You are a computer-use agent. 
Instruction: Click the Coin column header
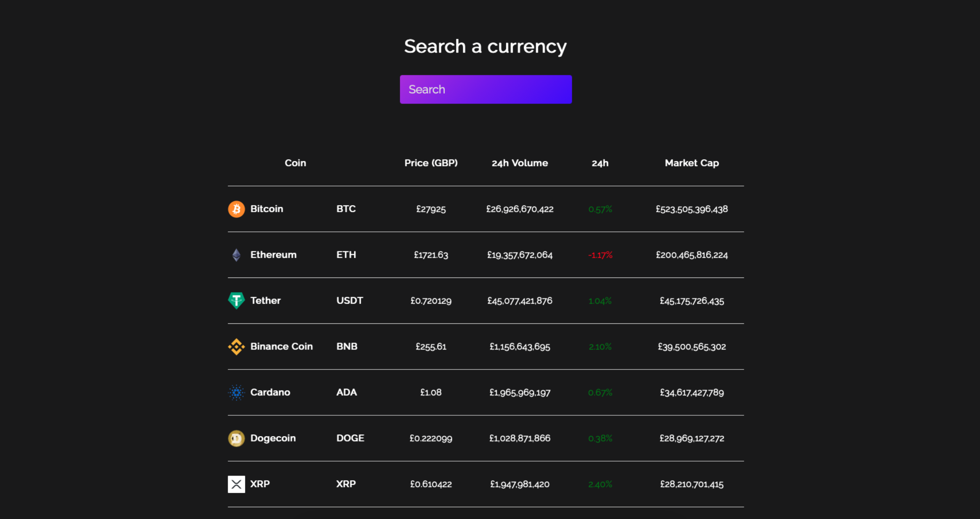coord(295,163)
